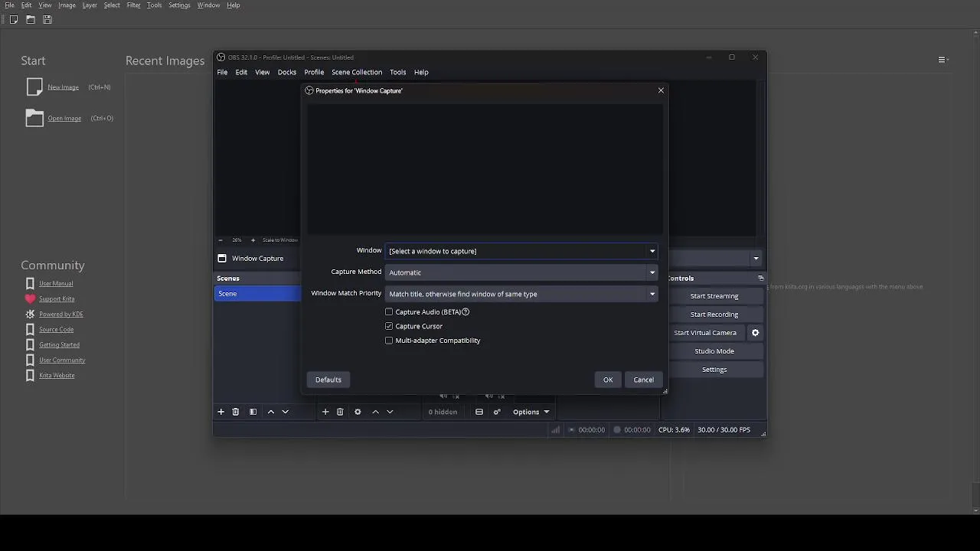Click the CPU: 3.6% status bar text

point(674,430)
